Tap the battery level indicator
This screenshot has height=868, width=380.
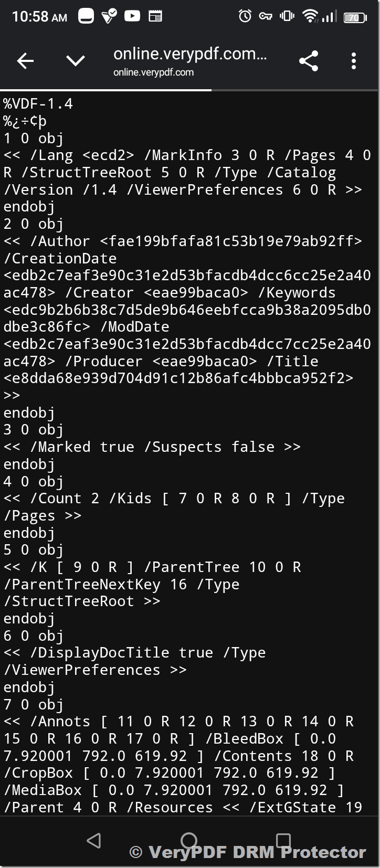pyautogui.click(x=355, y=17)
